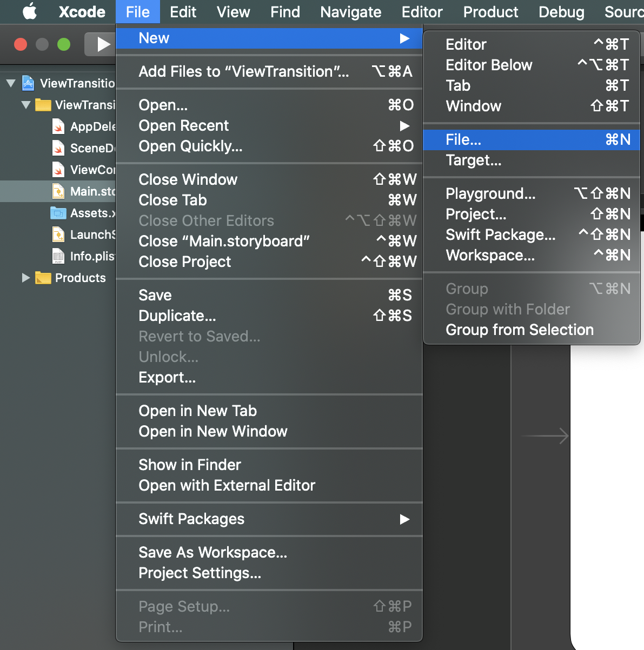The image size is (644, 650).
Task: Collapse the ViewTransition group folder triangle
Action: pos(26,105)
